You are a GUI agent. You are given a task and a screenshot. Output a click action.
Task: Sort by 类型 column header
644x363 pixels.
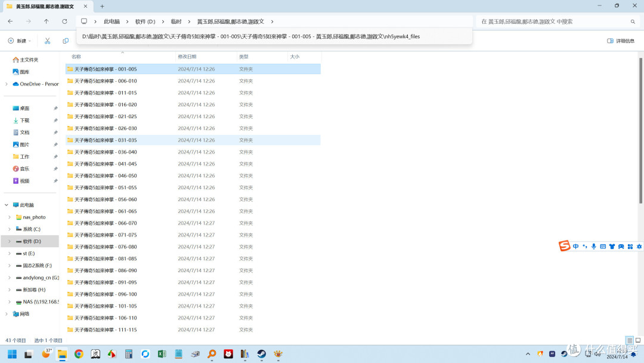pos(244,57)
